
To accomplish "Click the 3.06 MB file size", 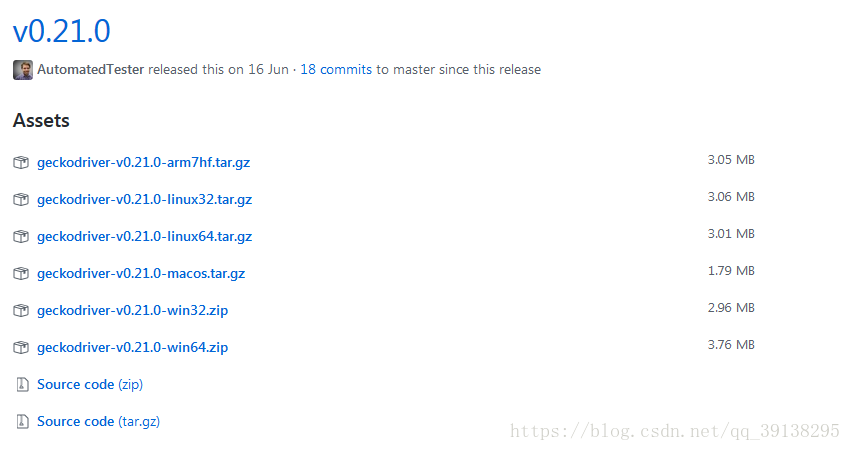I will point(731,196).
